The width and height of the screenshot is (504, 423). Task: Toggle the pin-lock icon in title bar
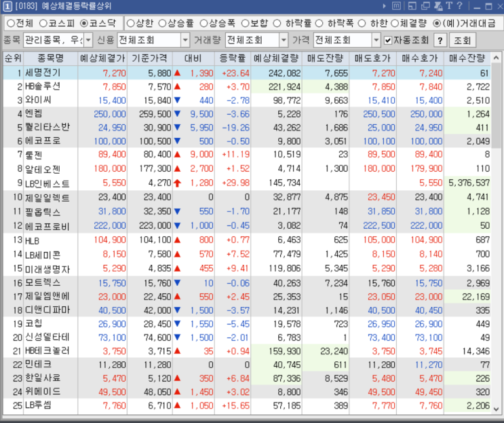coord(438,6)
